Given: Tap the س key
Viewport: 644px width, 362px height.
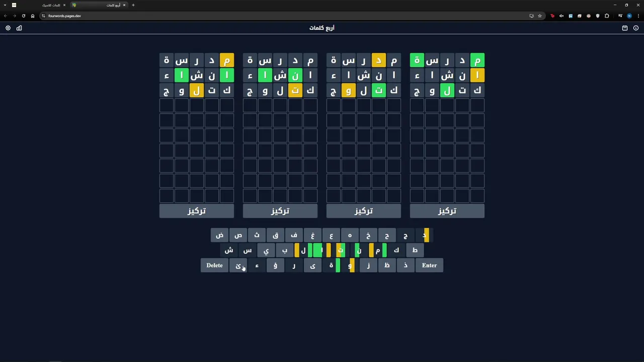Looking at the screenshot, I should pyautogui.click(x=248, y=250).
